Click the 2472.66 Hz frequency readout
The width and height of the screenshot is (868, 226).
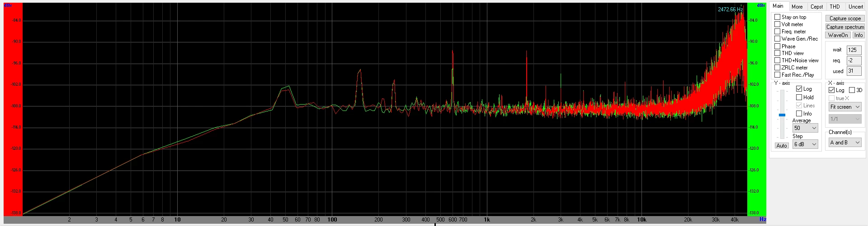point(730,9)
